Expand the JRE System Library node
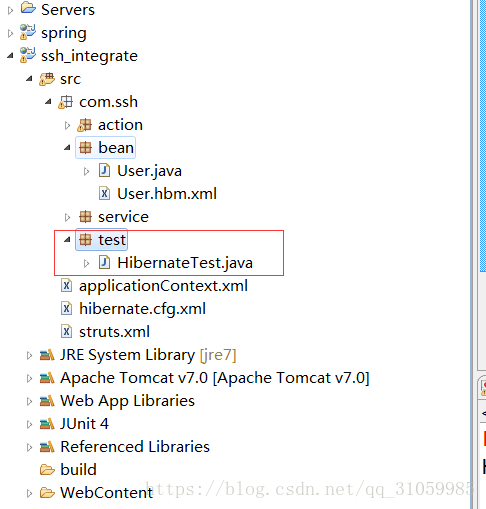Screen dimensions: 486x509 point(29,356)
